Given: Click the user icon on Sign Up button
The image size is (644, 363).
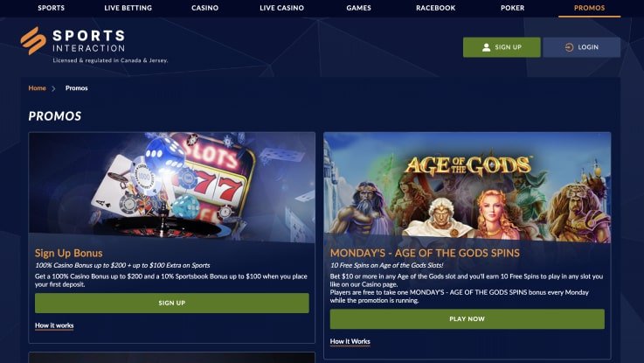Looking at the screenshot, I should pos(486,47).
